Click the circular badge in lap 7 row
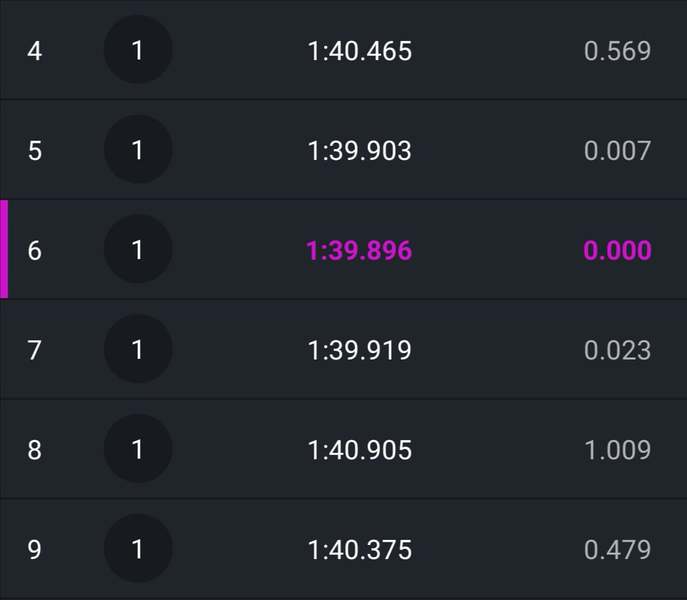 click(x=138, y=350)
